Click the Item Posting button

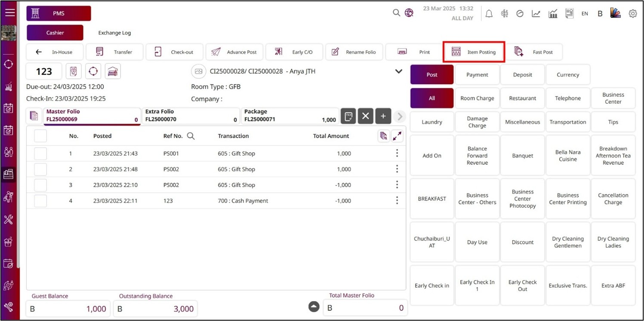474,52
